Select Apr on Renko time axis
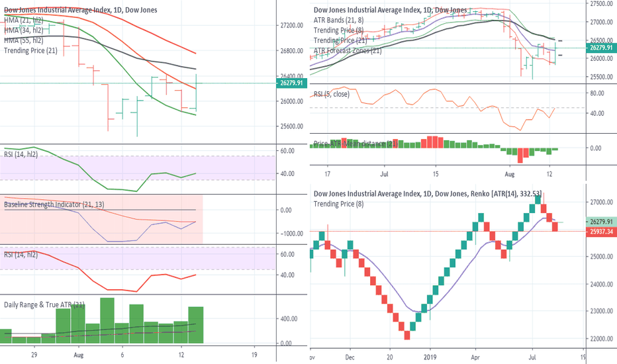 point(475,357)
